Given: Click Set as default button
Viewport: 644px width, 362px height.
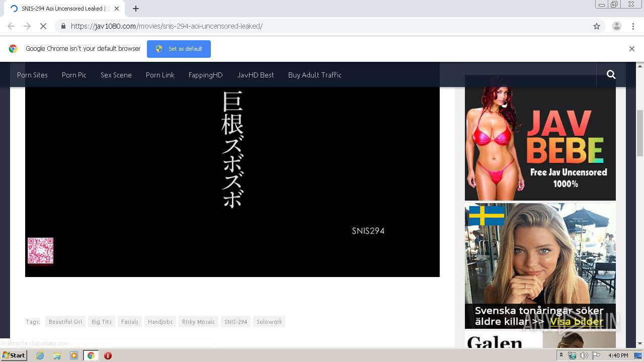Looking at the screenshot, I should (179, 49).
